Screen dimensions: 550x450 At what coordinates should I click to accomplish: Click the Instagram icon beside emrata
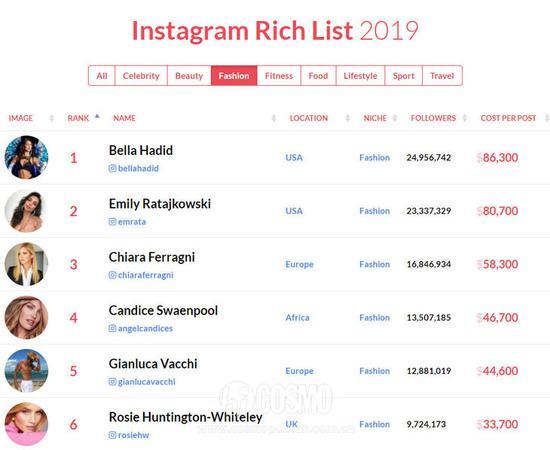click(x=112, y=222)
